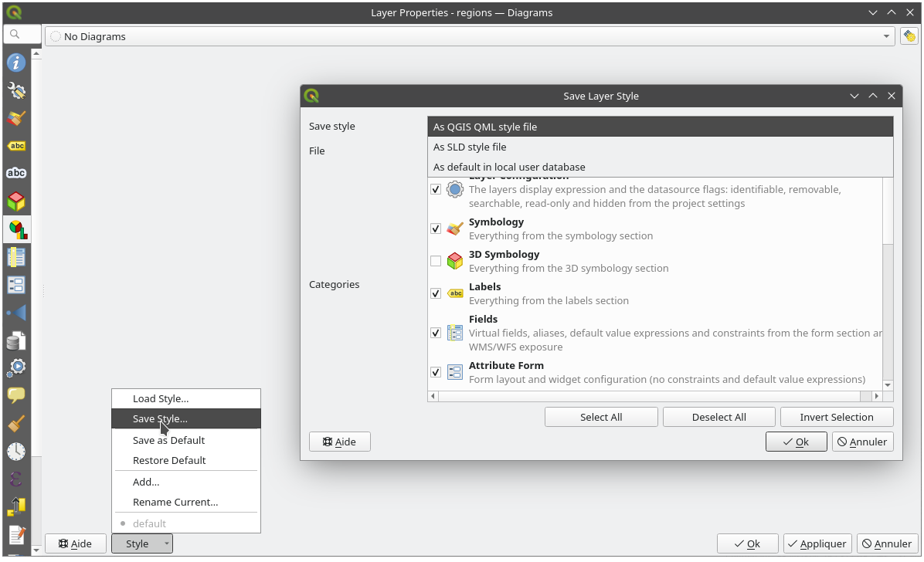Open the Display speech bubble sidebar icon
Viewport: 924px width, 562px height.
tap(16, 396)
